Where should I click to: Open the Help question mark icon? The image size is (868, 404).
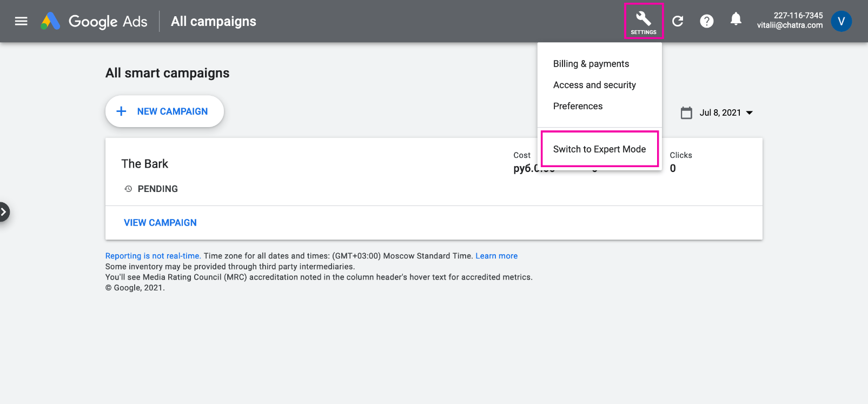706,21
